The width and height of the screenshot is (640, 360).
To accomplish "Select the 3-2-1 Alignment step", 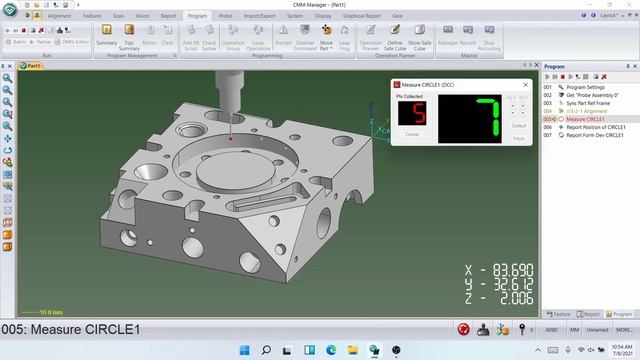I will [x=587, y=111].
